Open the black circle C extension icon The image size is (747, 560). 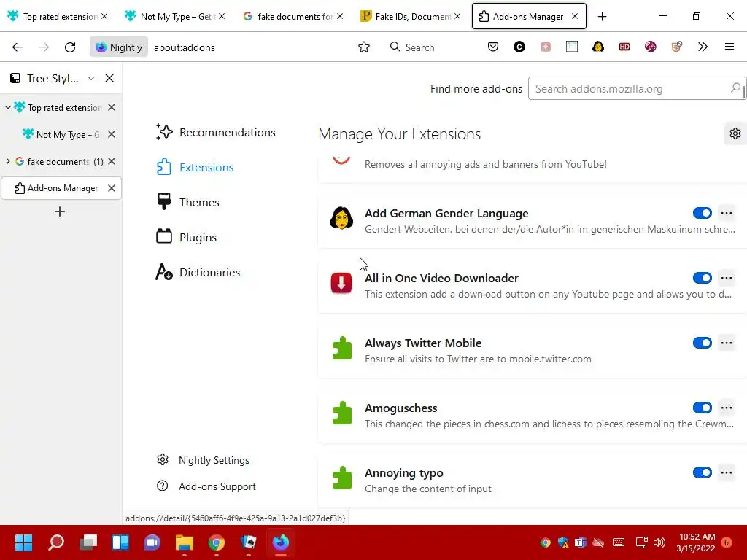[x=519, y=47]
